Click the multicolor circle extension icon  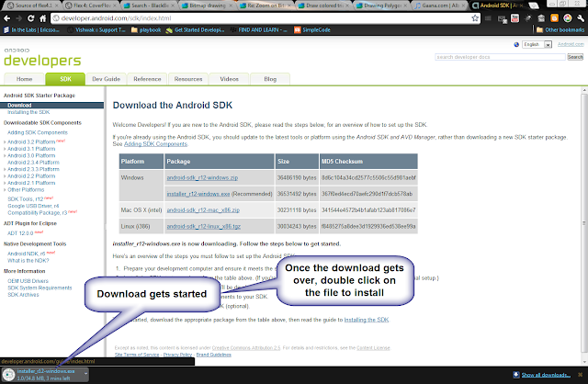point(568,18)
